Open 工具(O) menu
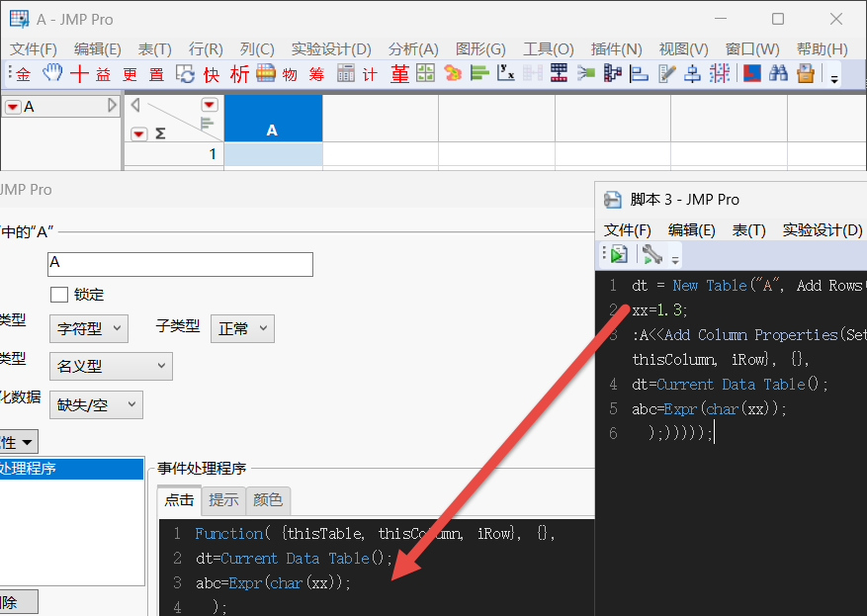The width and height of the screenshot is (867, 616). pos(549,49)
